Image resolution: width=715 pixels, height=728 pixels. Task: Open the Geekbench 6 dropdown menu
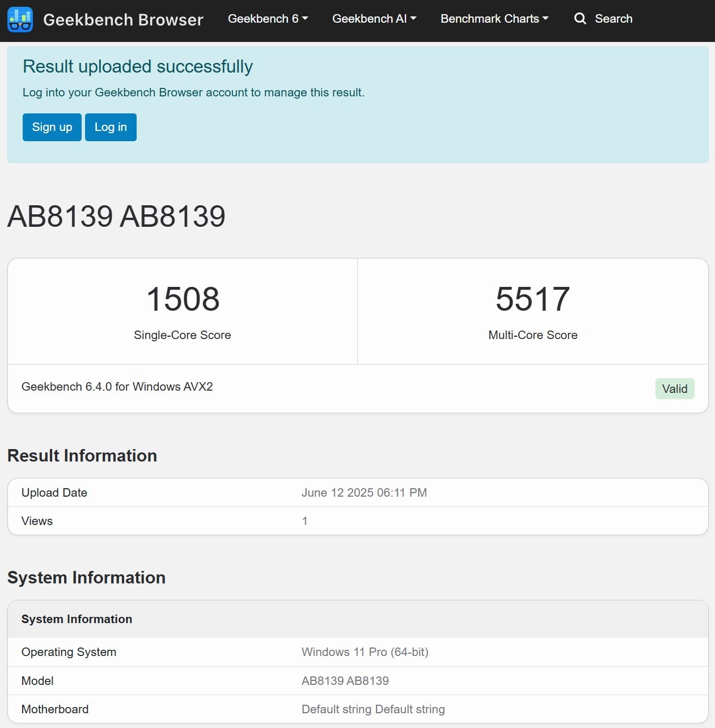click(x=268, y=19)
